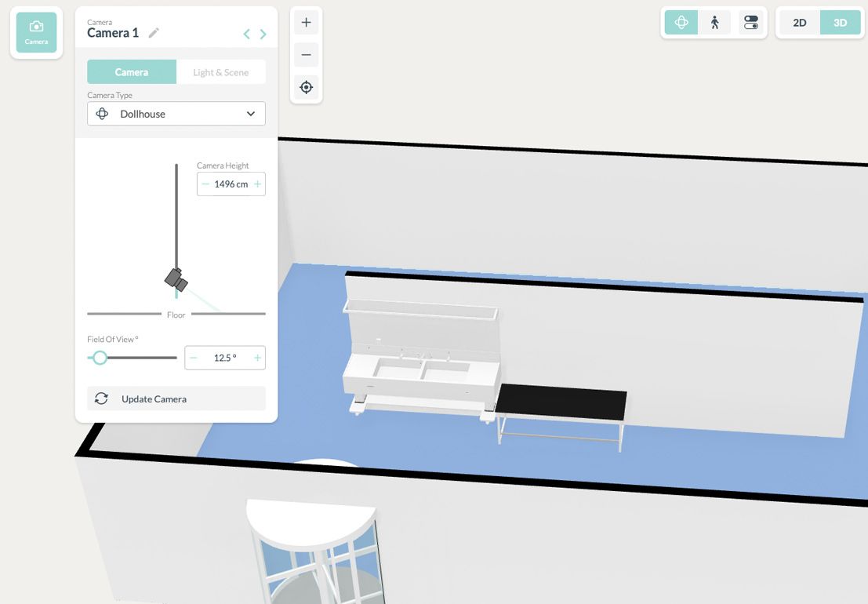Viewport: 868px width, 604px height.
Task: Switch to 2D view
Action: (x=799, y=23)
